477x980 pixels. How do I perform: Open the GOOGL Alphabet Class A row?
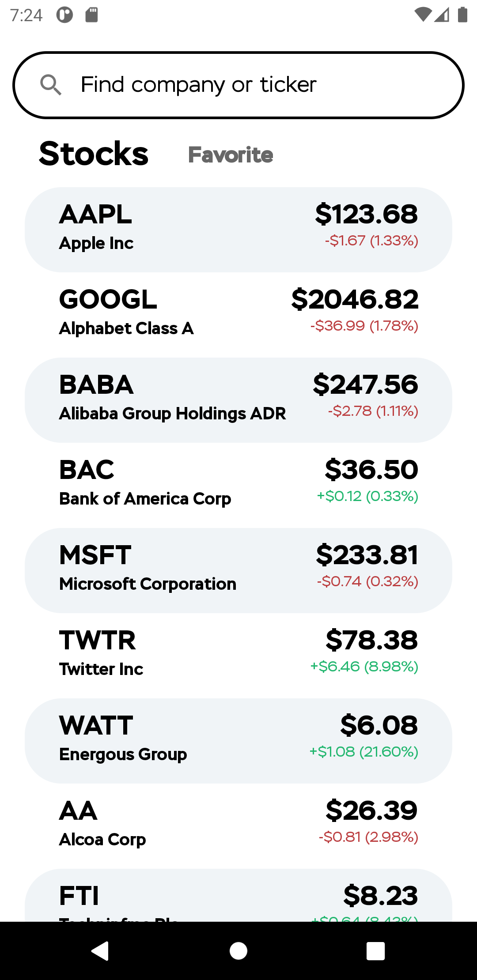click(238, 315)
